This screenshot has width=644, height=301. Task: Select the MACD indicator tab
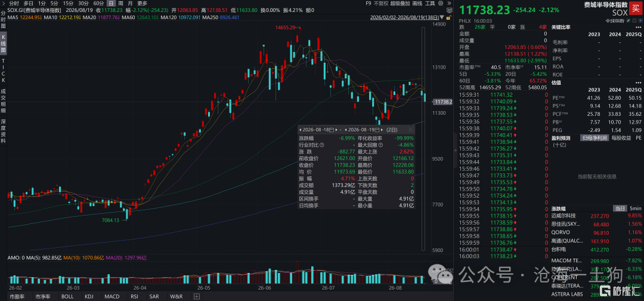click(x=112, y=296)
